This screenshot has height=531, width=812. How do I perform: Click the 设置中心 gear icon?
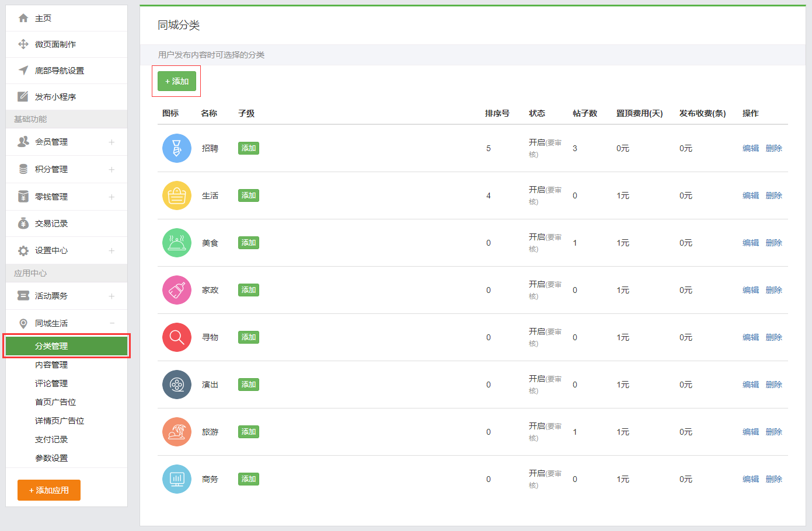(x=23, y=250)
